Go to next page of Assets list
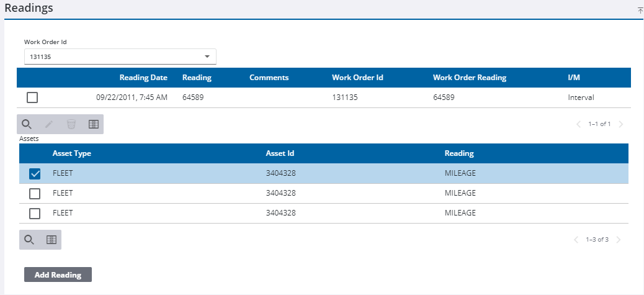 coord(619,240)
